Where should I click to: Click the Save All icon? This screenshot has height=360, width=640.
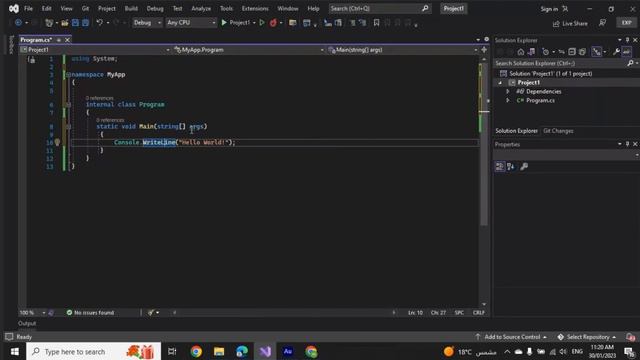[x=85, y=23]
